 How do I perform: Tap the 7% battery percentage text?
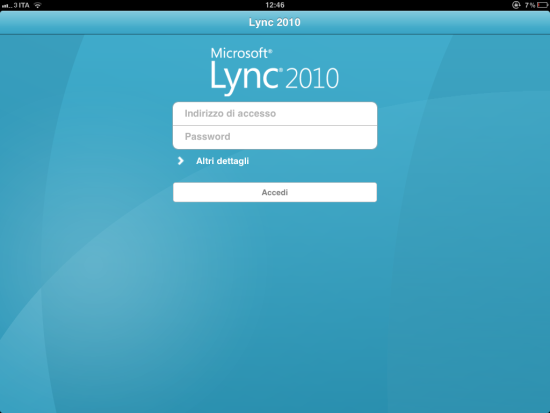coord(530,5)
